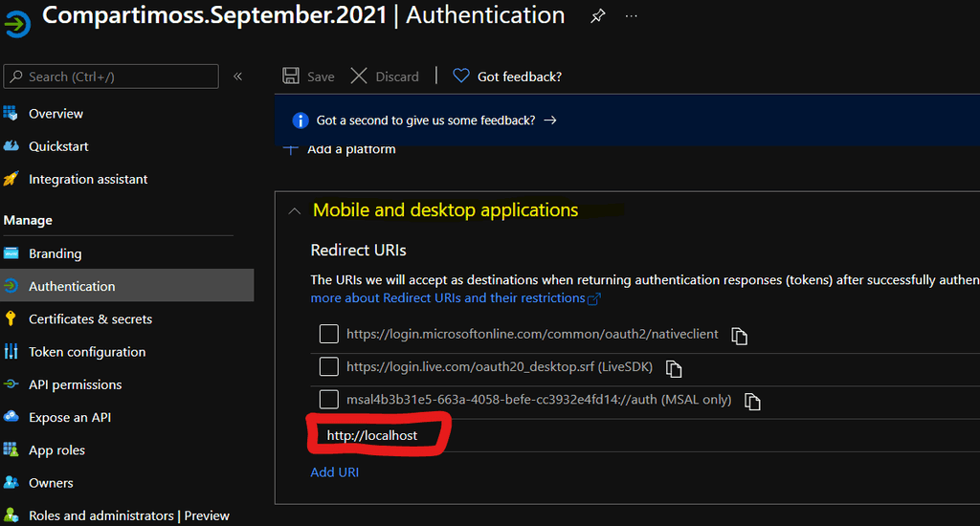Image resolution: width=980 pixels, height=526 pixels.
Task: Go to API permissions page
Action: point(75,384)
